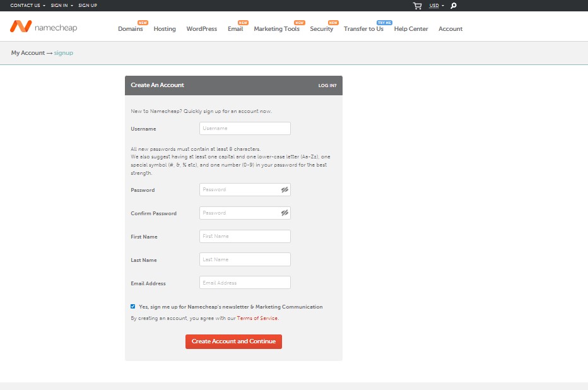Focus the Last Name input field
588x390 pixels.
point(245,259)
